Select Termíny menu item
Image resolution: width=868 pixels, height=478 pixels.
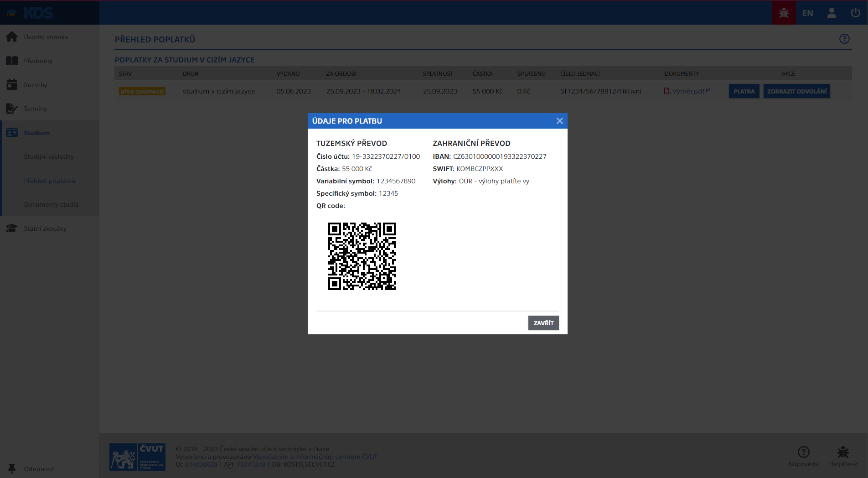50,109
